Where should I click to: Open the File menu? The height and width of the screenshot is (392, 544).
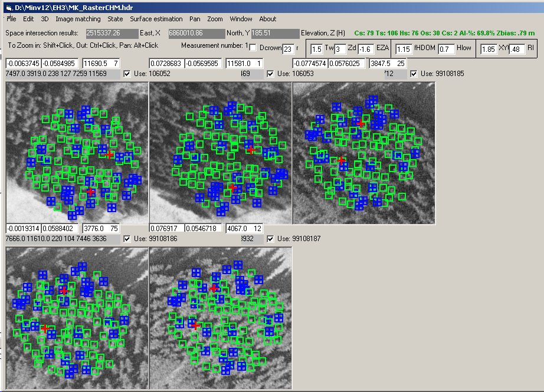[x=12, y=19]
